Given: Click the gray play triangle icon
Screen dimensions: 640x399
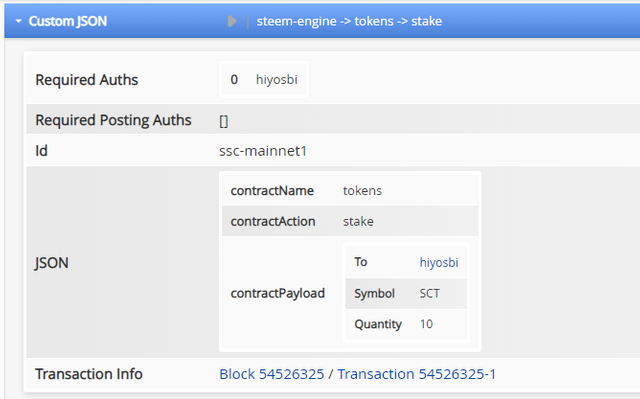Looking at the screenshot, I should (232, 21).
